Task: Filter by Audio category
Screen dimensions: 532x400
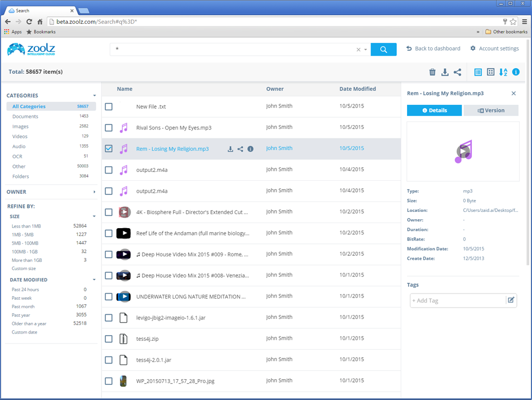Action: [19, 146]
